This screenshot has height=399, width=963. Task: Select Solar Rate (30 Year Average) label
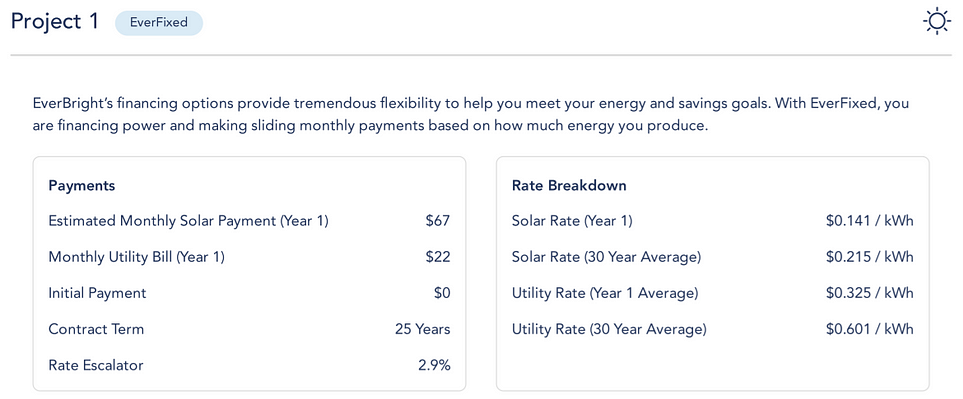(606, 257)
